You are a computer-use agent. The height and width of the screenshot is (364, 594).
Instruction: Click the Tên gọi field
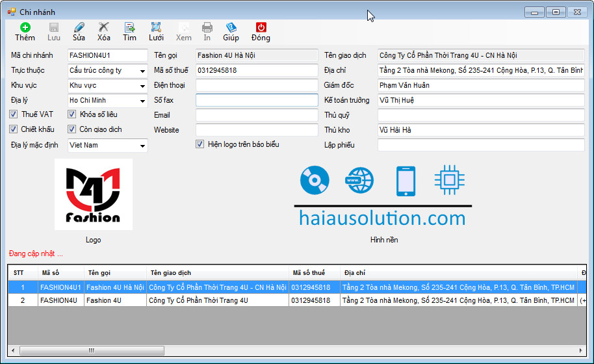click(x=257, y=55)
